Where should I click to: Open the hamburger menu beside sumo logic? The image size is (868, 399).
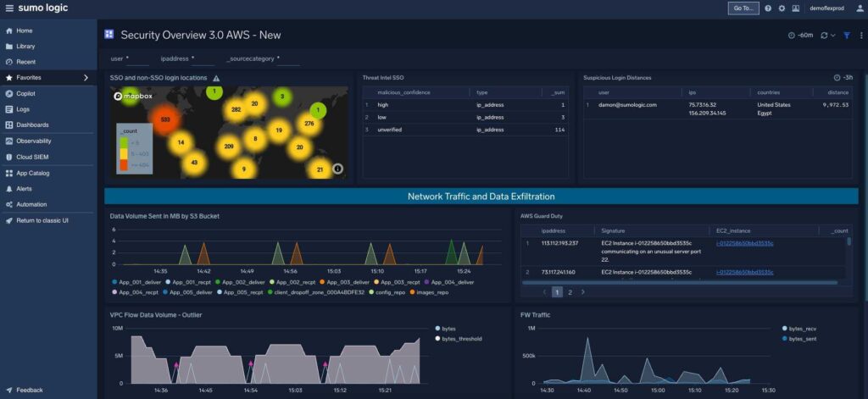9,8
